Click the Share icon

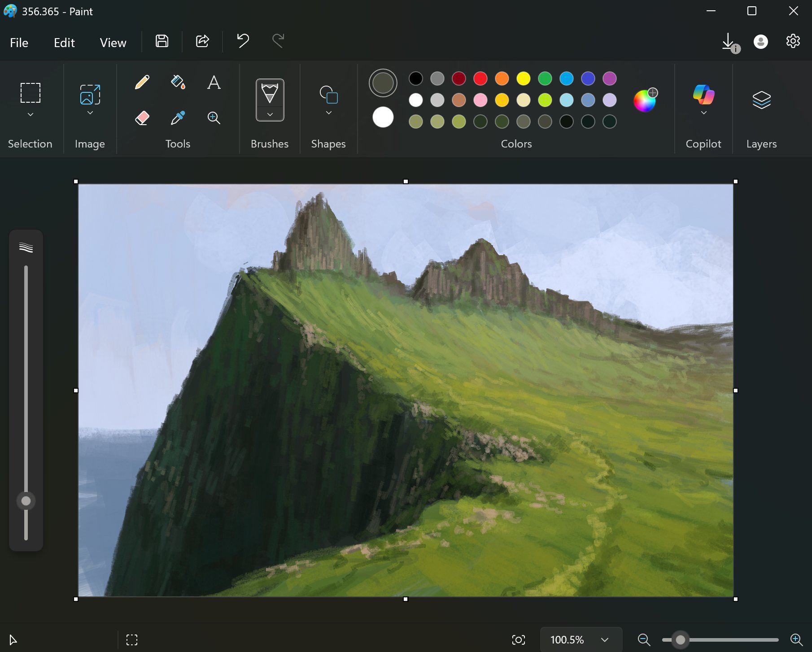tap(203, 41)
